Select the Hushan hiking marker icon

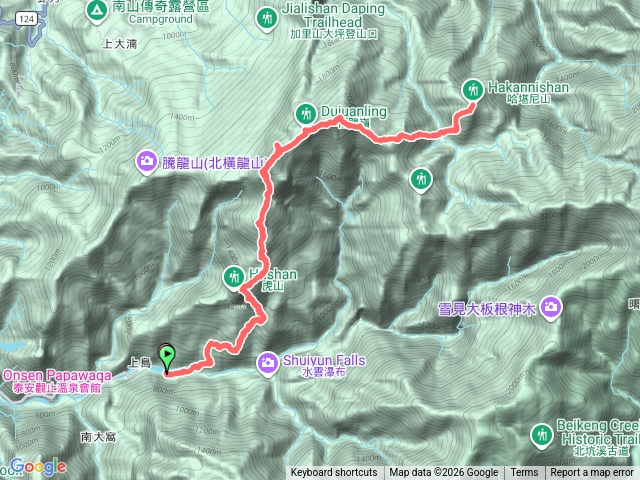234,278
